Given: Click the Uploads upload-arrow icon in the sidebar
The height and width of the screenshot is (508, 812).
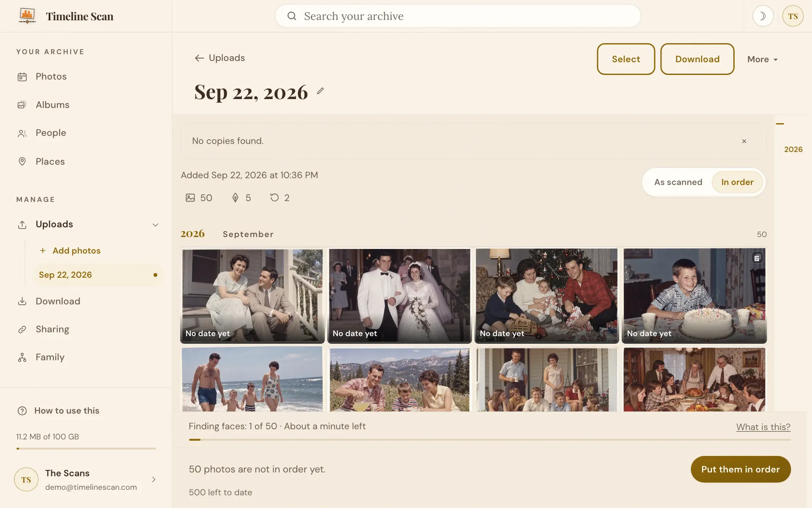Looking at the screenshot, I should pos(22,224).
